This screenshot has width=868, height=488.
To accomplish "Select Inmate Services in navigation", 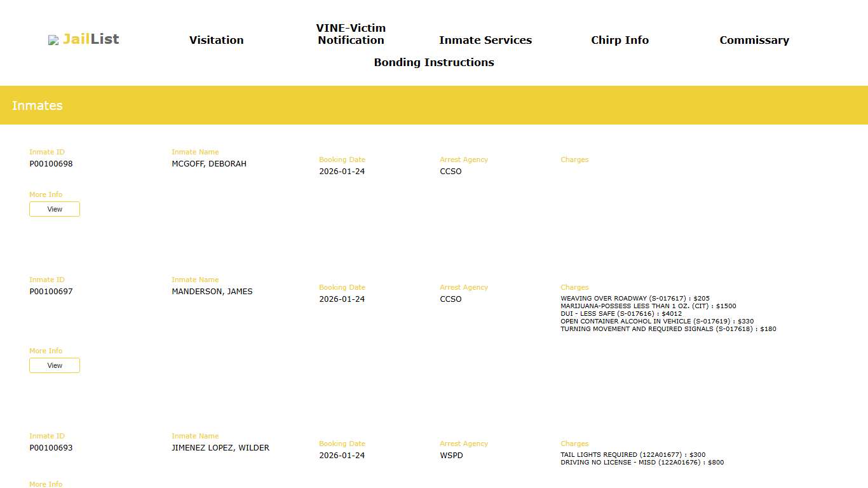I will pyautogui.click(x=485, y=40).
